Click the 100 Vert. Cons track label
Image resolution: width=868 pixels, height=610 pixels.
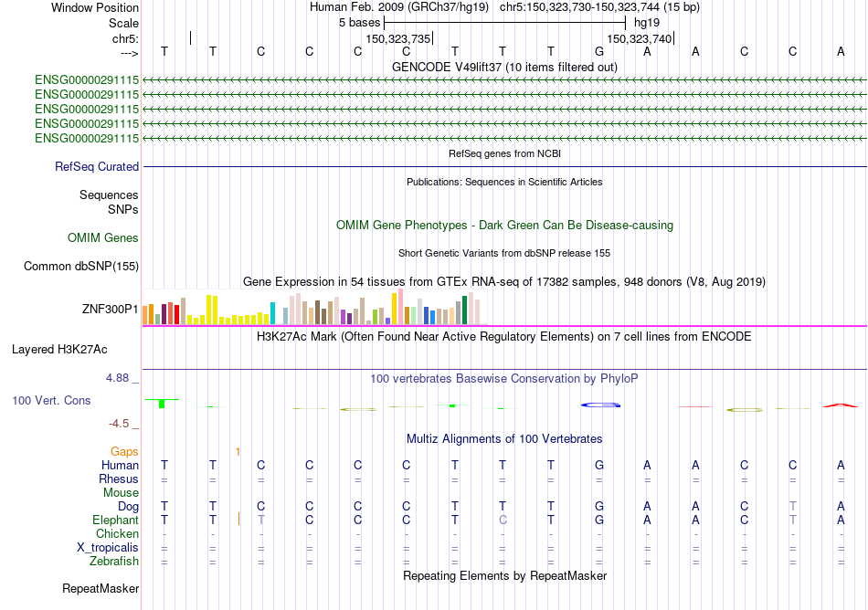[51, 400]
